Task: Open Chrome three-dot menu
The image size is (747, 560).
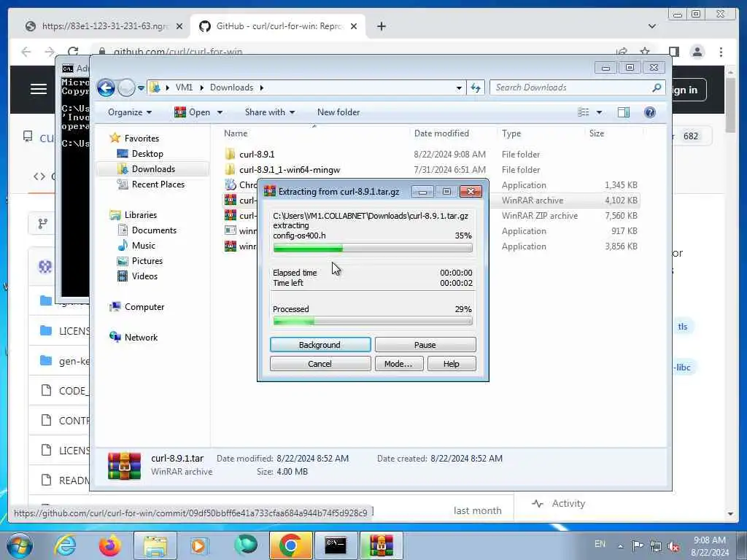Action: tap(721, 52)
